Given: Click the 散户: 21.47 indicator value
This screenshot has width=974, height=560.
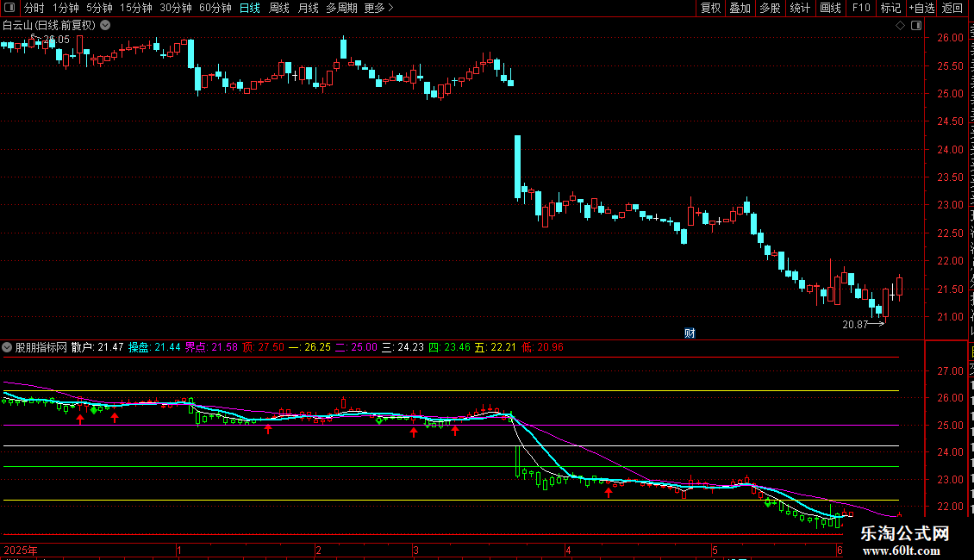Looking at the screenshot, I should 97,348.
